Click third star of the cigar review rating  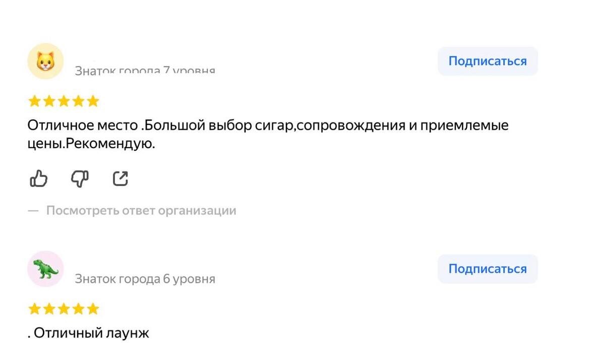pos(64,101)
